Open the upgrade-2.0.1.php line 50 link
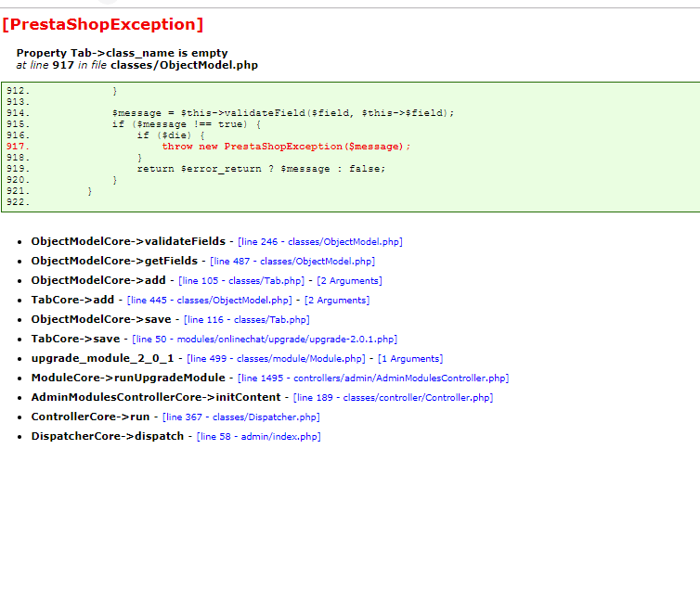This screenshot has width=700, height=603. (265, 339)
